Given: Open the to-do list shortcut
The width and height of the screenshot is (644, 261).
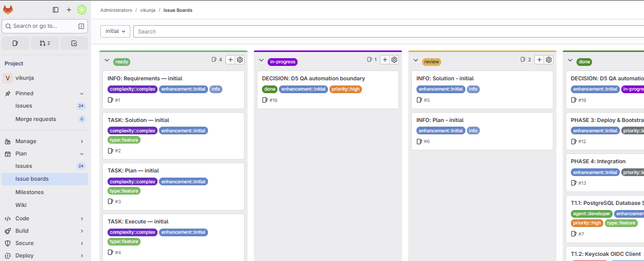Looking at the screenshot, I should (74, 43).
